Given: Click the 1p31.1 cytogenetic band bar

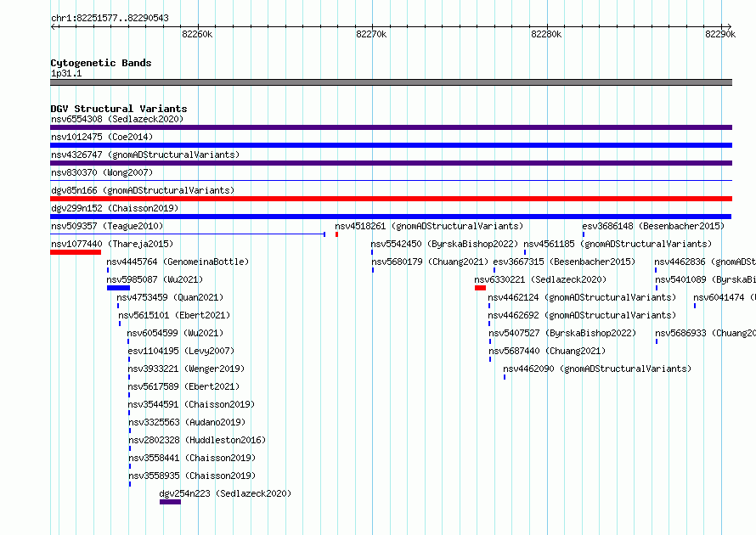Looking at the screenshot, I should click(391, 82).
